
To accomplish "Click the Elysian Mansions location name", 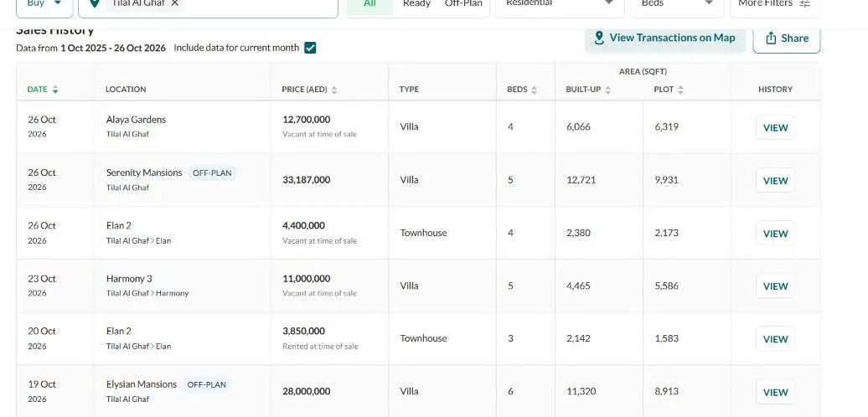I will coord(141,384).
